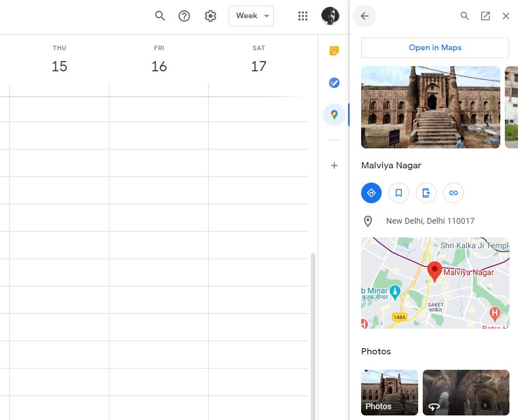
Task: Click the calendar vertical scrollbar
Action: pos(313,336)
